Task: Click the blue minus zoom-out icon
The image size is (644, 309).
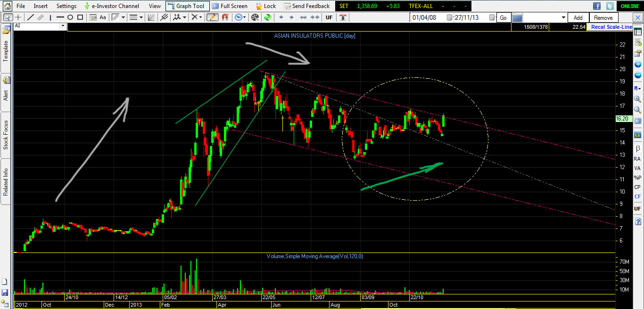Action: (x=637, y=75)
